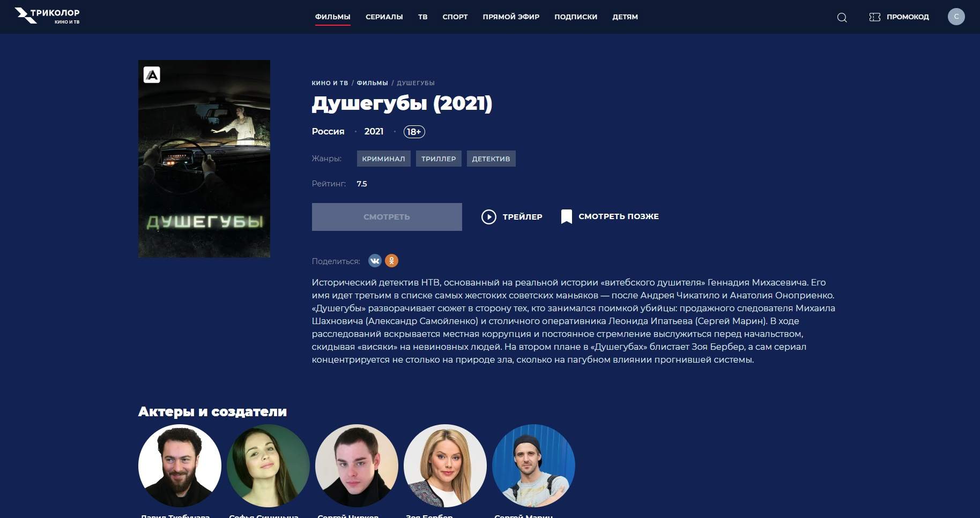Click the Промокод link
The height and width of the screenshot is (518, 980).
click(x=908, y=17)
